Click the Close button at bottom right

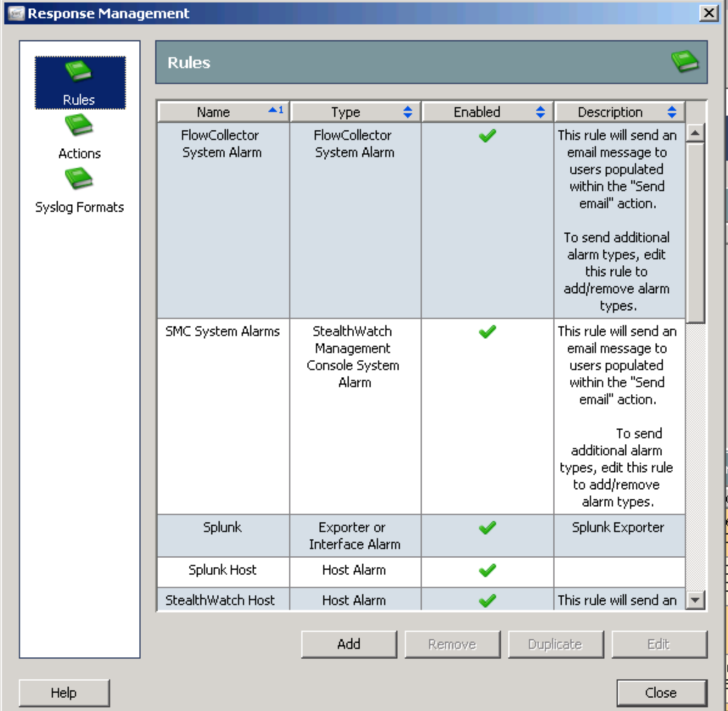pos(661,693)
